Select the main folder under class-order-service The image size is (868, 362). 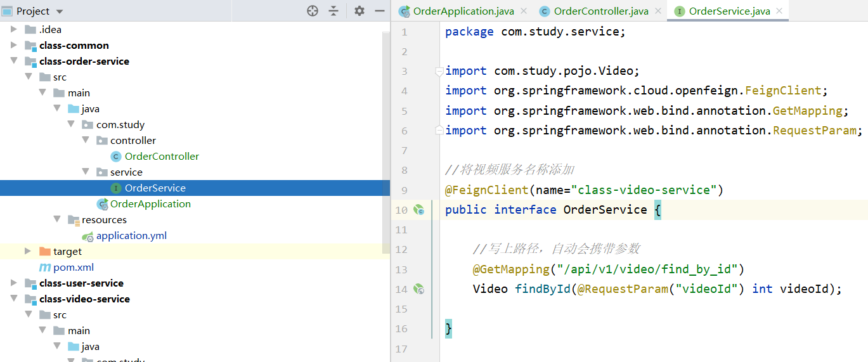[x=79, y=93]
